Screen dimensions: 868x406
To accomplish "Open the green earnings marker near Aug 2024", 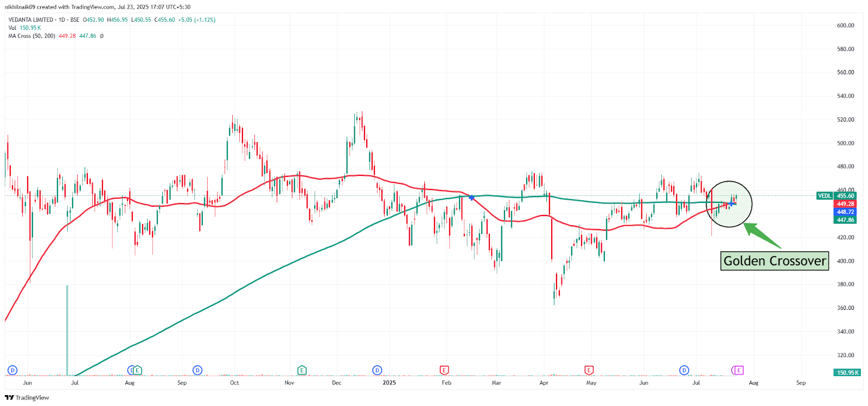I will click(137, 370).
